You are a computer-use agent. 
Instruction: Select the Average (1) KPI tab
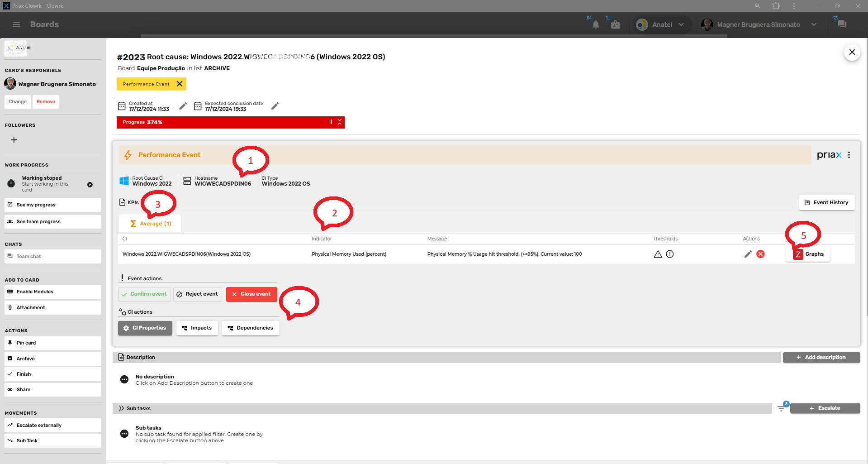150,224
